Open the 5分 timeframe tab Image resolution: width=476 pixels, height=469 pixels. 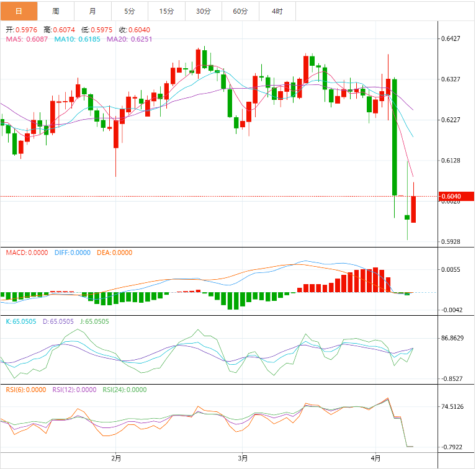click(x=130, y=11)
